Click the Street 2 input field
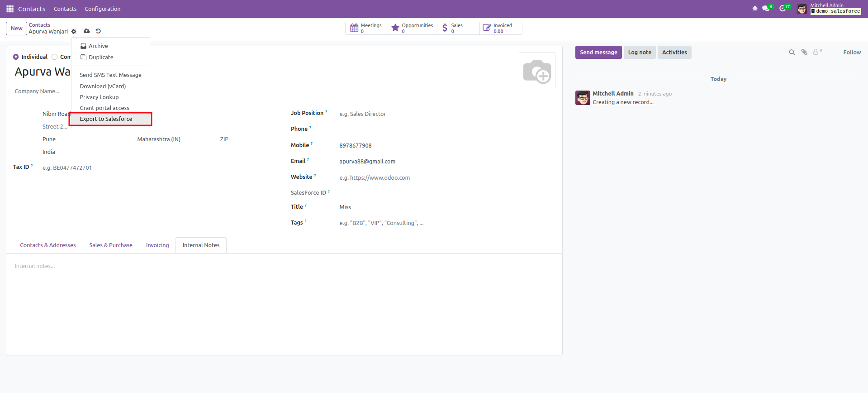The height and width of the screenshot is (393, 868). pos(55,127)
